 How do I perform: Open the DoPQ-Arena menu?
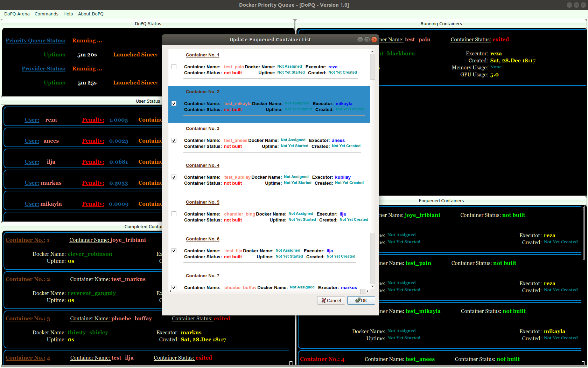[x=17, y=14]
